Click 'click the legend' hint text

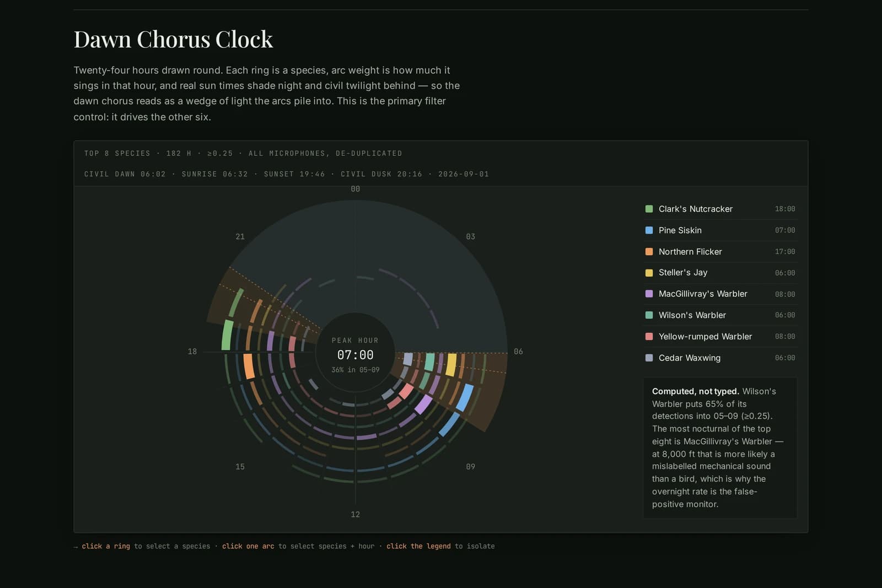point(418,546)
